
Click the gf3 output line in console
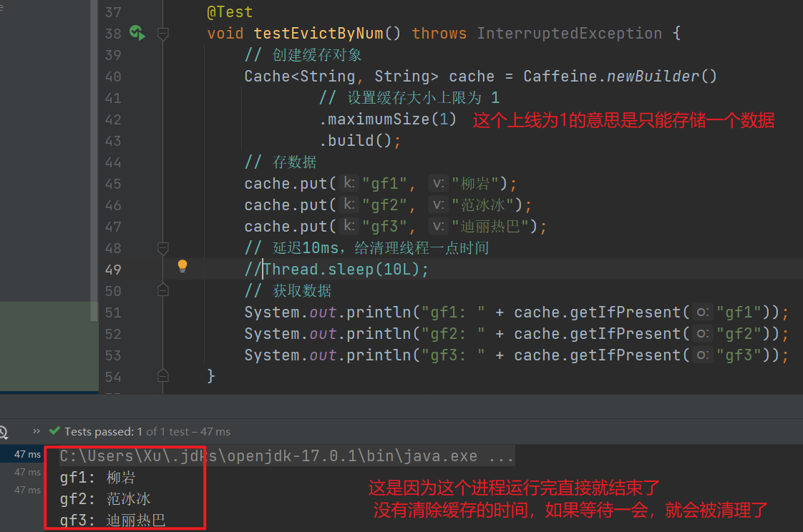click(112, 520)
